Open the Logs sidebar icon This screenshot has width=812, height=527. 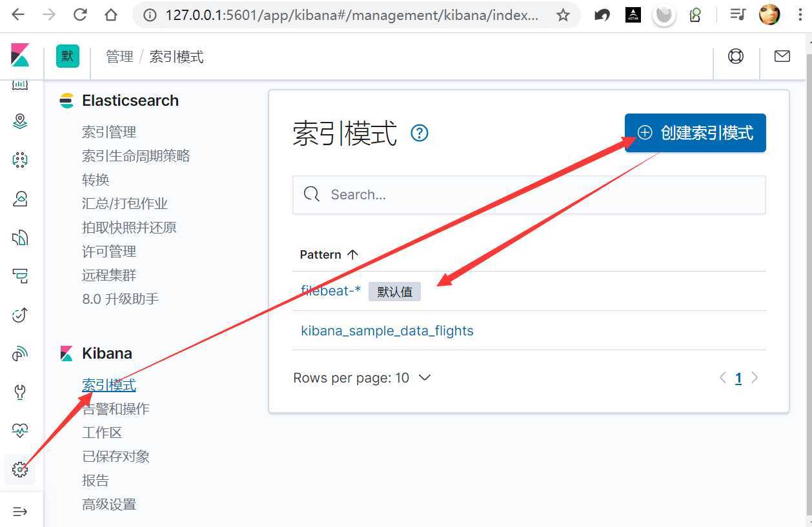point(20,237)
